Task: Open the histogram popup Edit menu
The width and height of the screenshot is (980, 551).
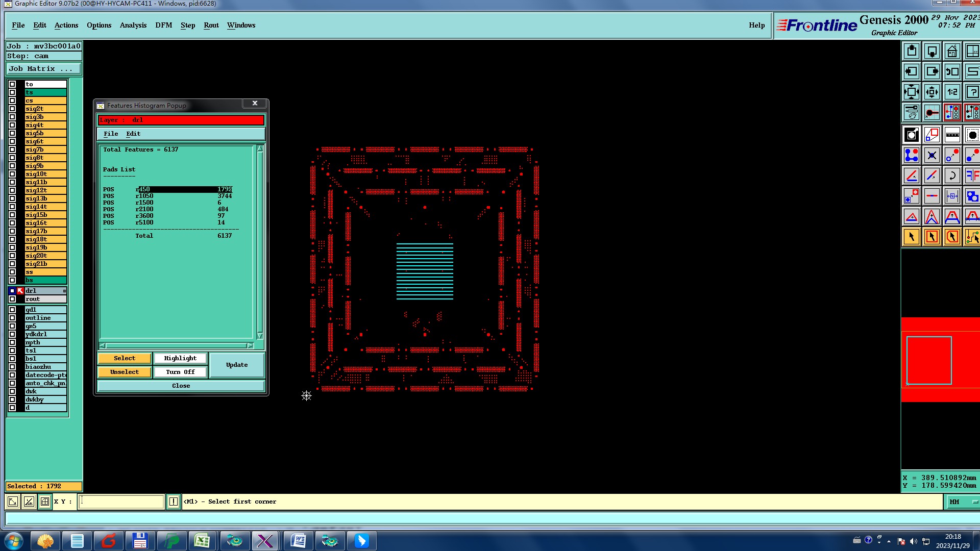Action: [133, 134]
